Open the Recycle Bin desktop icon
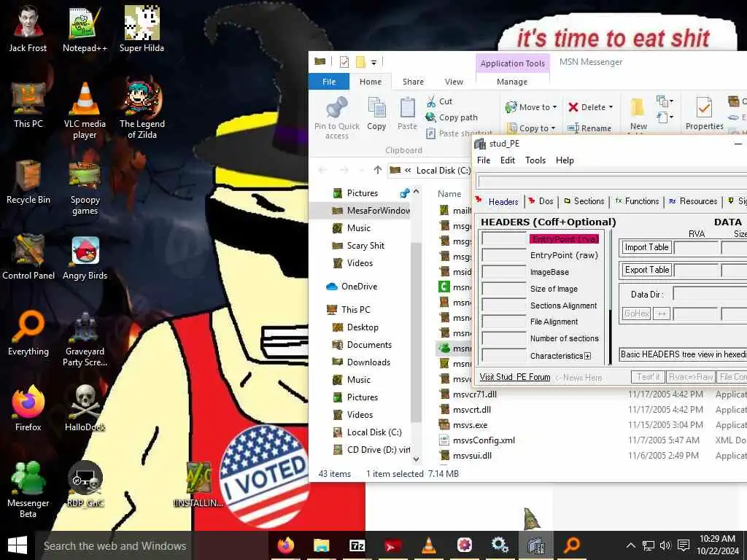The width and height of the screenshot is (747, 560). (x=28, y=181)
